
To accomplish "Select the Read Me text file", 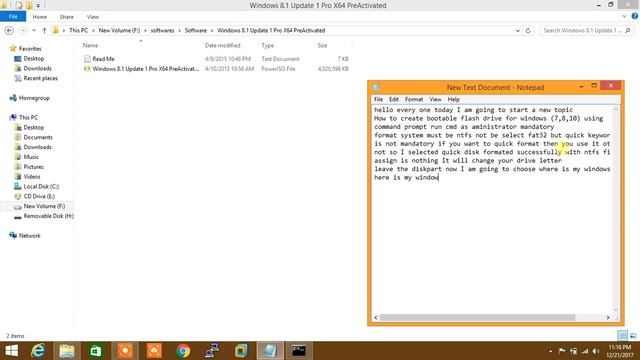I will pos(103,59).
